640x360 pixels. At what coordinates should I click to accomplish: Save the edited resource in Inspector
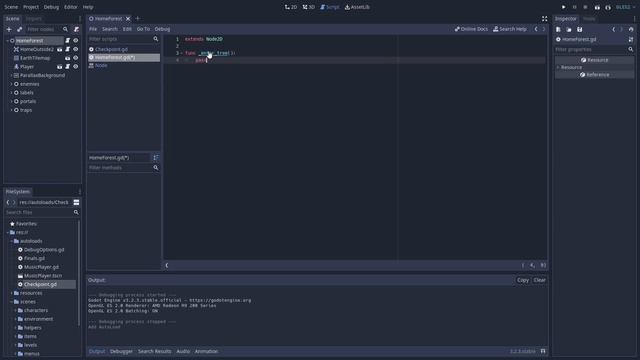pos(579,29)
